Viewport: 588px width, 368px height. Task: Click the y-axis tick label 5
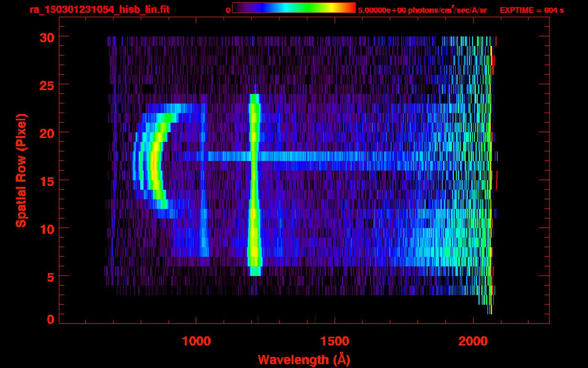[x=50, y=276]
